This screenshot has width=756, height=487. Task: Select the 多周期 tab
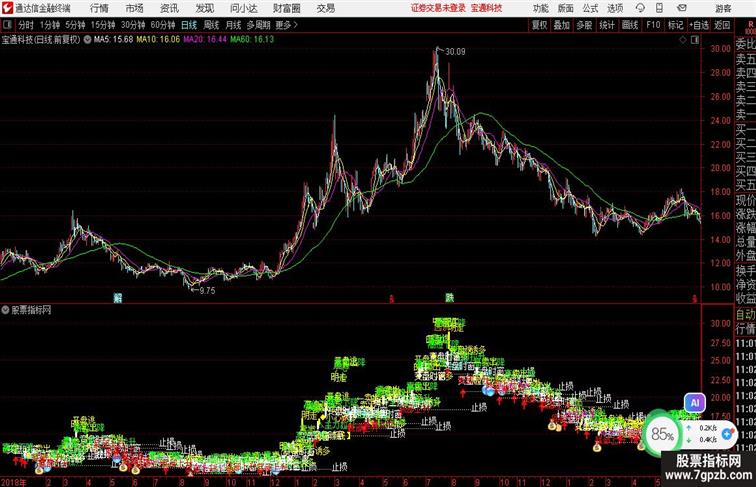tap(258, 25)
